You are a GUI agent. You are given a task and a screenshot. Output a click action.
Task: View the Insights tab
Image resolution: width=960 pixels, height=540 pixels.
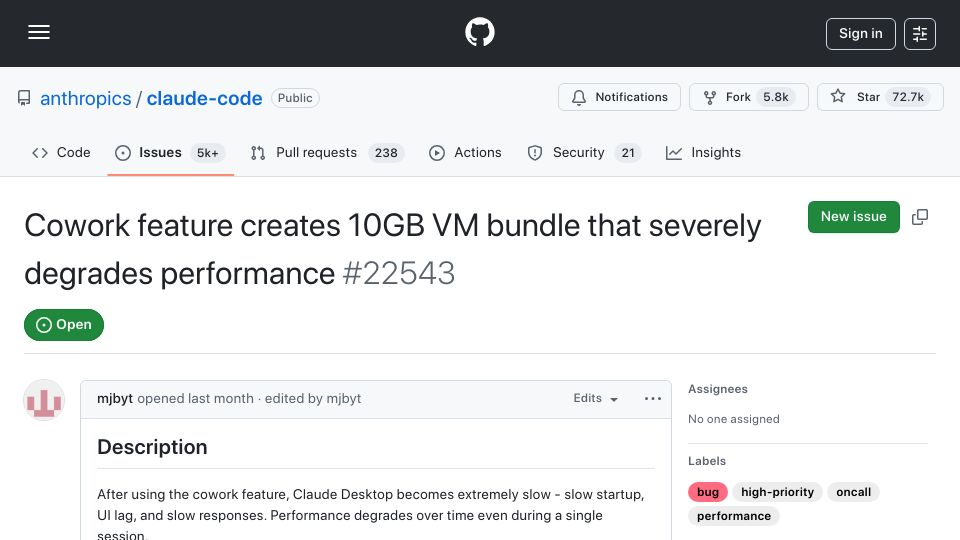click(x=703, y=152)
